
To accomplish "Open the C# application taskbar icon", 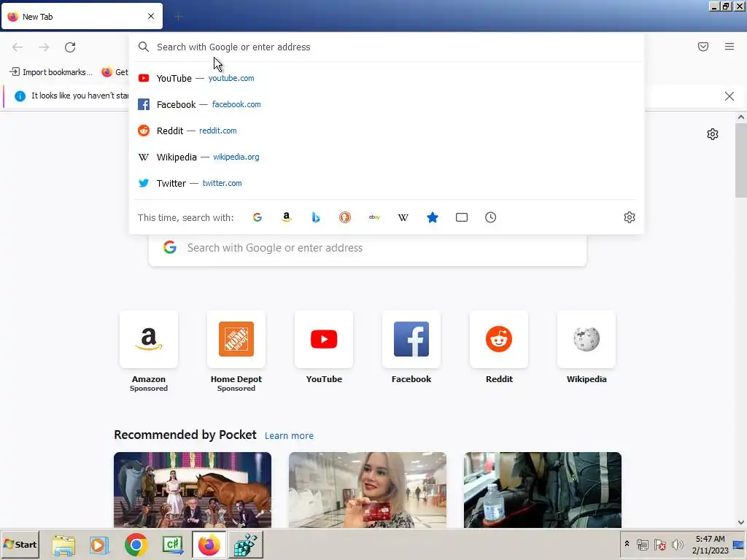I will [x=172, y=545].
